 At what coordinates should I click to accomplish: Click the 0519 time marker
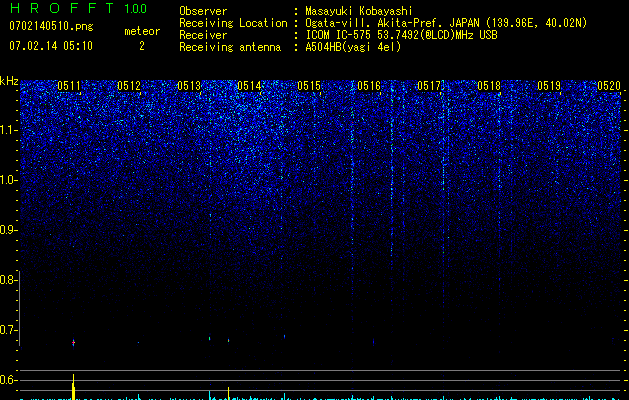[x=549, y=86]
